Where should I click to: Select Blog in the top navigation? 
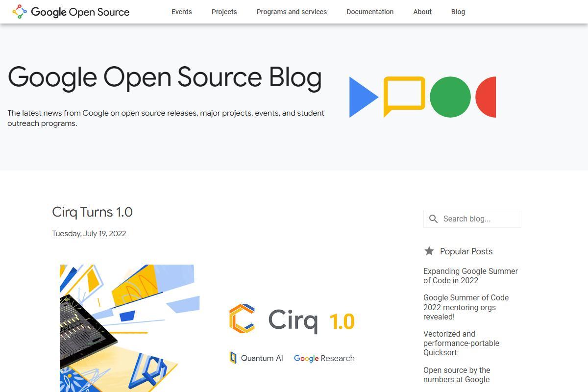coord(458,12)
